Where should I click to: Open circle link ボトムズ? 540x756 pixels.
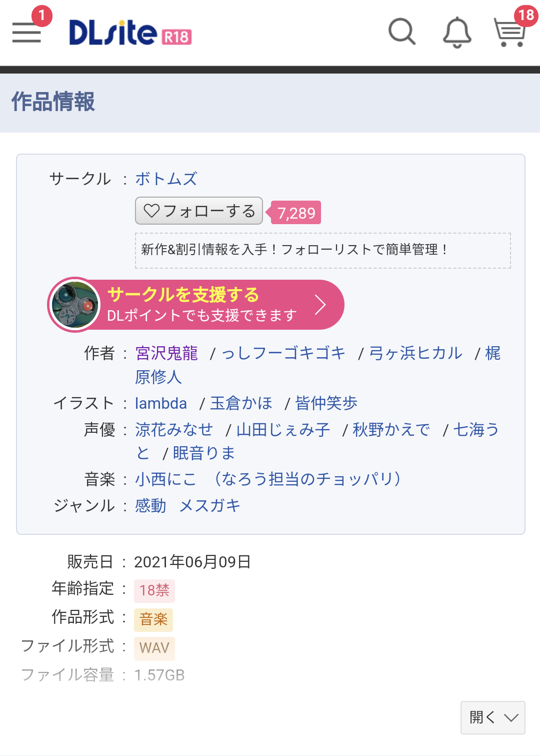[x=166, y=179]
